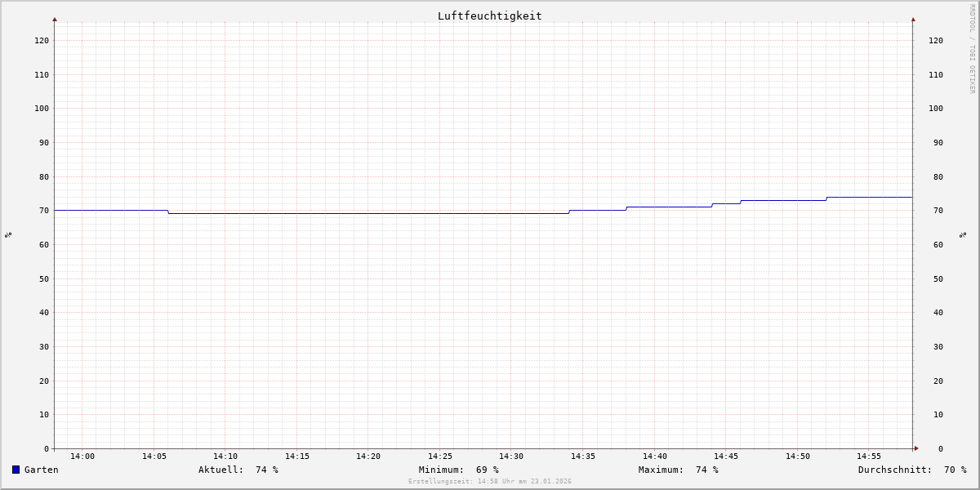Click the 20 label on left axis
This screenshot has height=490, width=980.
(x=44, y=381)
